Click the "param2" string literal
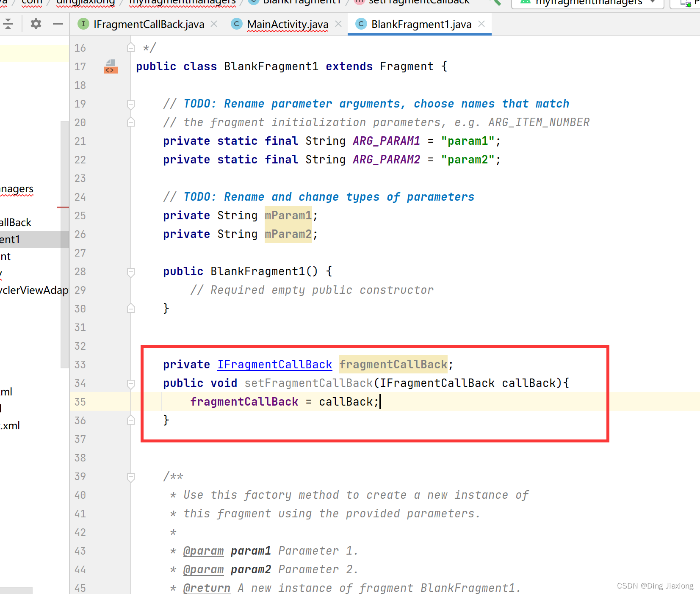Image resolution: width=700 pixels, height=594 pixels. 468,160
